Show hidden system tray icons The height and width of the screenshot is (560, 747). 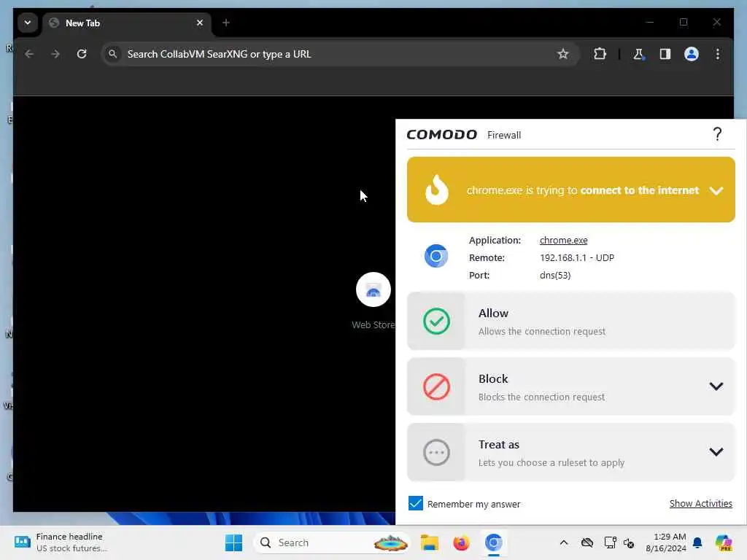click(x=564, y=542)
